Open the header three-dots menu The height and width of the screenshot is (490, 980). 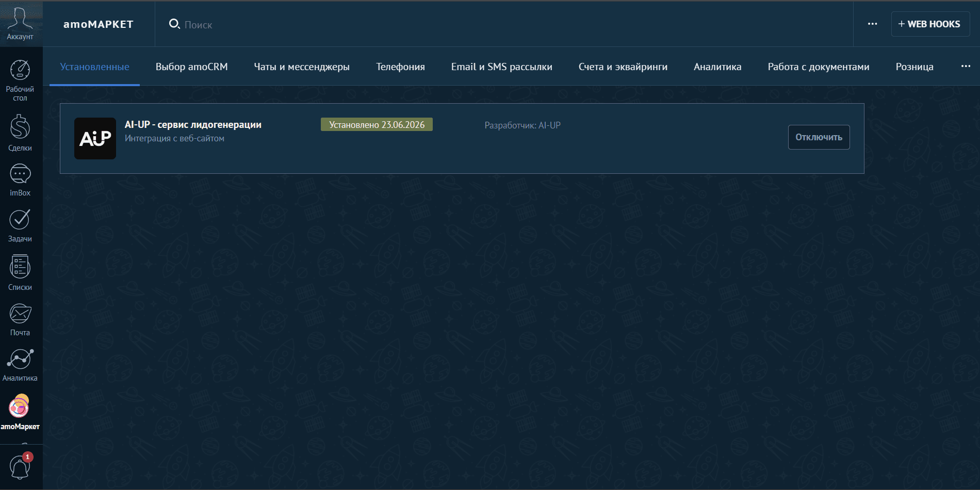pos(872,24)
